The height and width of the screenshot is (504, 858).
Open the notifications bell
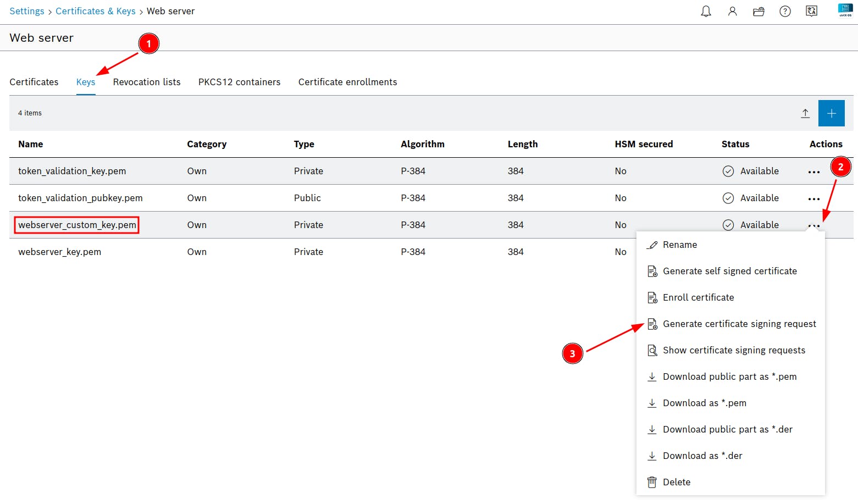[x=706, y=12]
